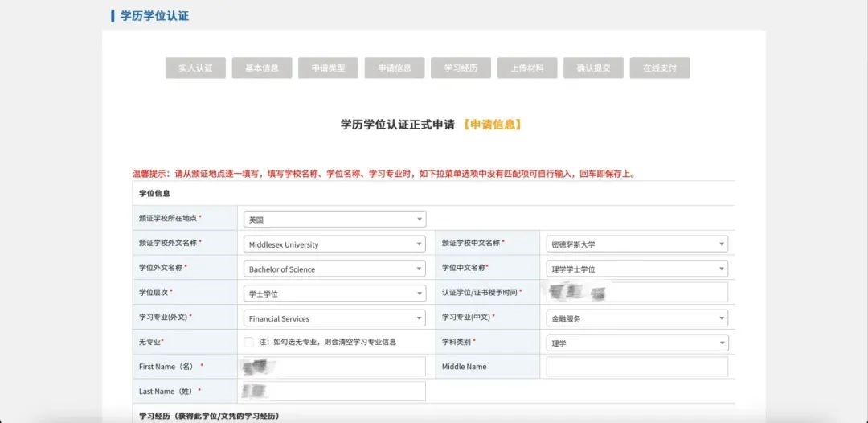
Task: Open the 学位层次 dropdown showing 学士学位
Action: (334, 294)
